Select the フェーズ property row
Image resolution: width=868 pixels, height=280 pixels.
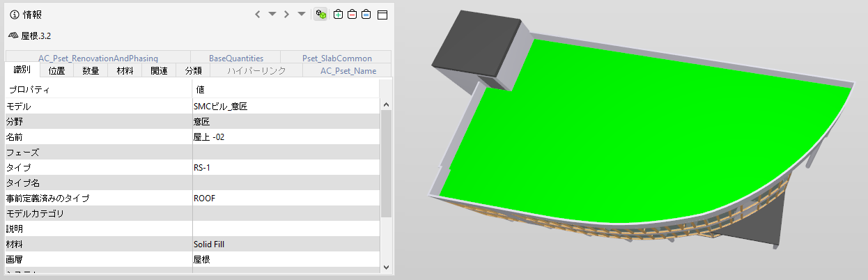click(x=193, y=153)
